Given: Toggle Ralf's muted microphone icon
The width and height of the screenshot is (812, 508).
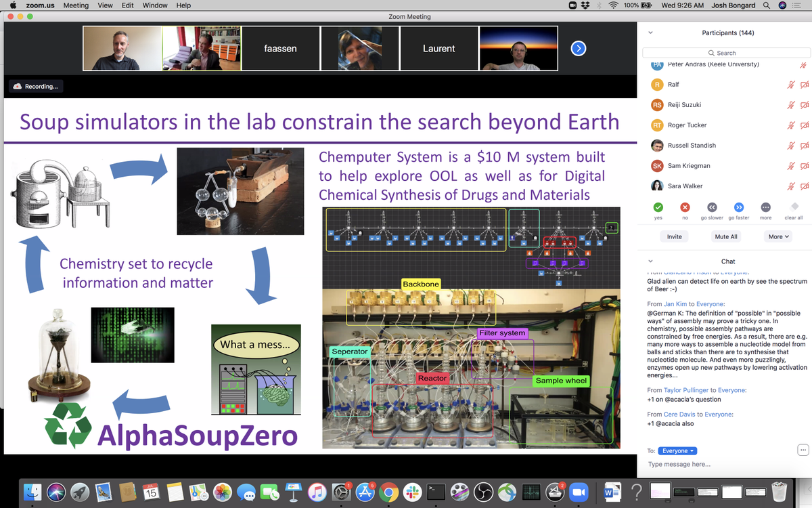Looking at the screenshot, I should point(790,85).
